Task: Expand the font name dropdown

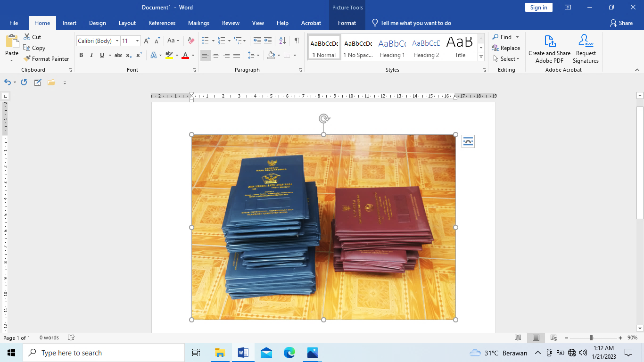Action: [117, 41]
